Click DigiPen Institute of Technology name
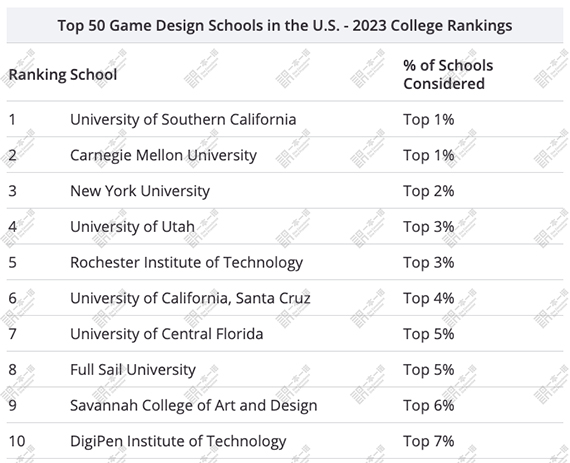 tap(178, 441)
